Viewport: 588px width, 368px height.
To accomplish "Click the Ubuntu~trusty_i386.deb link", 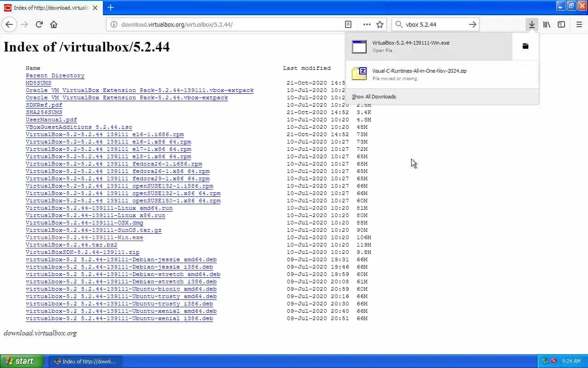I will (119, 304).
